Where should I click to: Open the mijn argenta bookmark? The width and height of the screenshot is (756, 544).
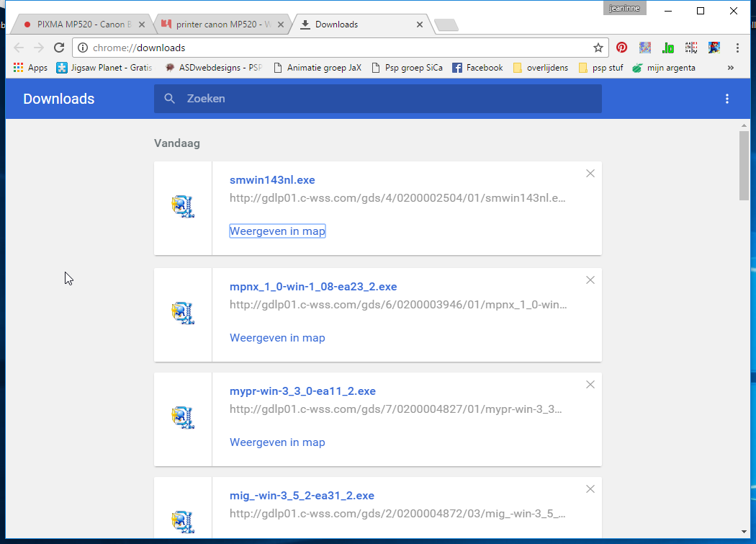coord(664,68)
